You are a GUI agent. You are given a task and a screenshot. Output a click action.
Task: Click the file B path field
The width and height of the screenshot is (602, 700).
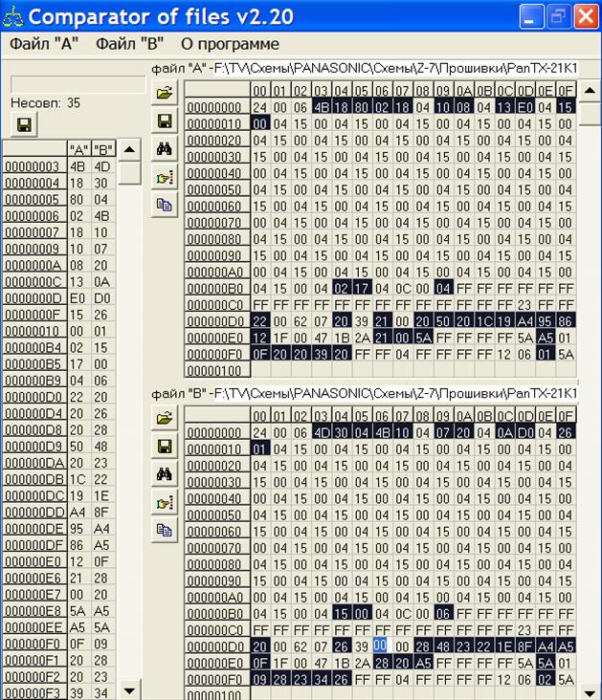click(396, 393)
